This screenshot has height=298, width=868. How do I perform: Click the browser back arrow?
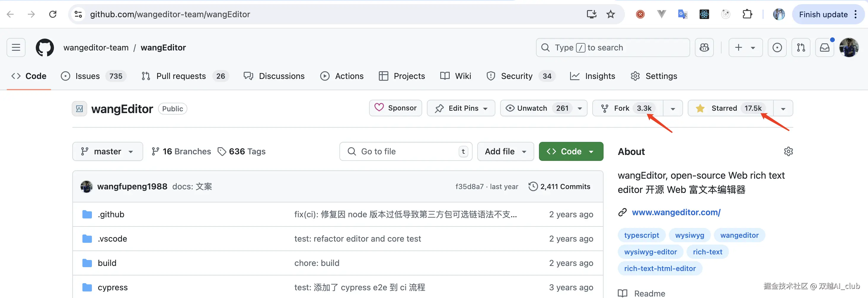(x=10, y=14)
